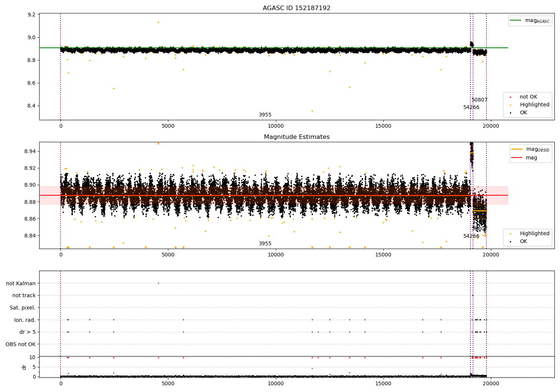Click the 50807 observation label in top plot

pyautogui.click(x=479, y=100)
